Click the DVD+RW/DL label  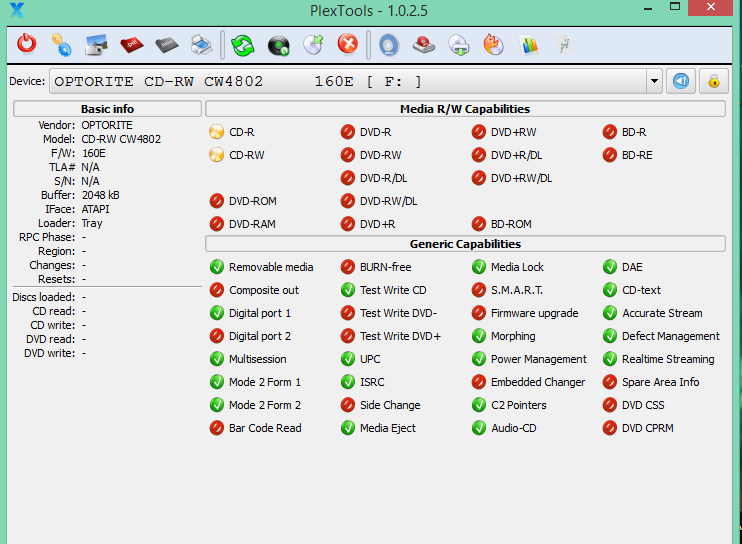521,178
